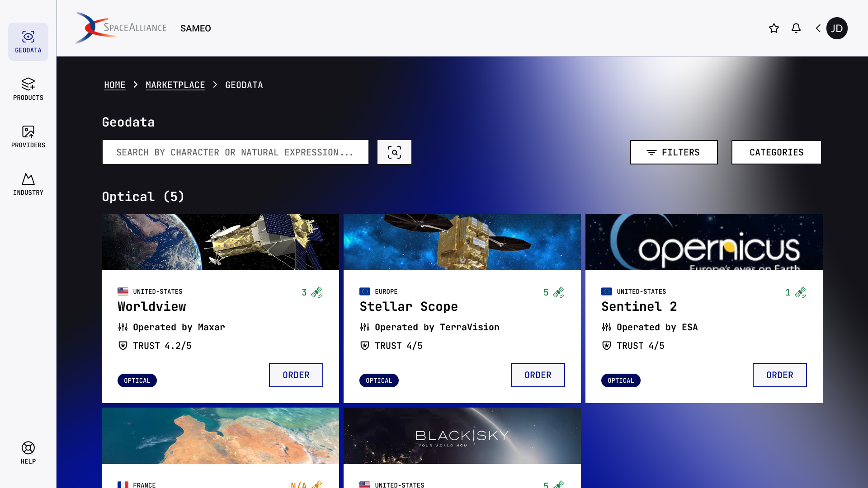
Task: Select the Optical tag on Sentinel 2 card
Action: 621,380
